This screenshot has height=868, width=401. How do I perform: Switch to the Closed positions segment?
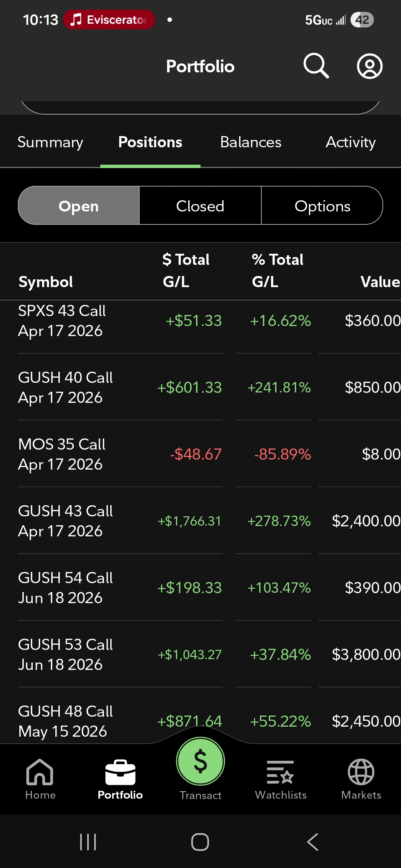[200, 206]
